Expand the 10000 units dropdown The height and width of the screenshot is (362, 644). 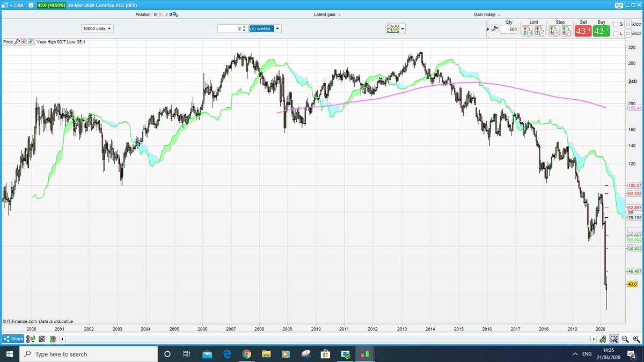(97, 28)
